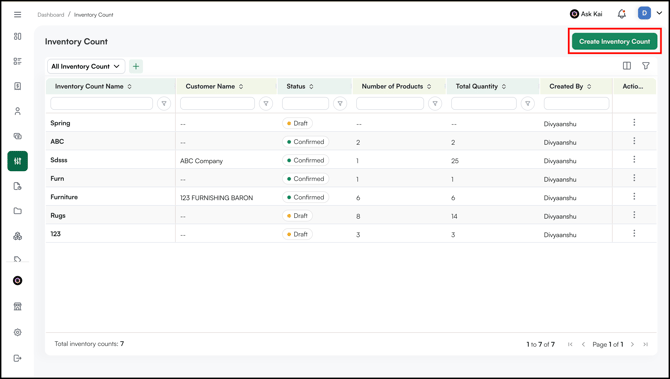670x379 pixels.
Task: Open the notifications bell
Action: click(x=622, y=14)
